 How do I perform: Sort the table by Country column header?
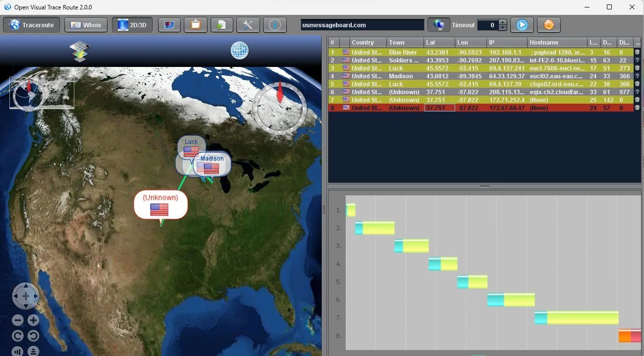(x=368, y=43)
